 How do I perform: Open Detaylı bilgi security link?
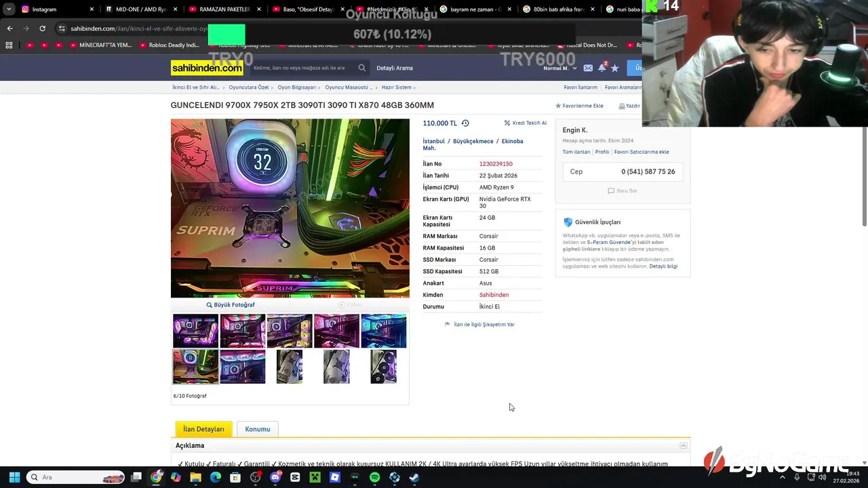coord(663,266)
